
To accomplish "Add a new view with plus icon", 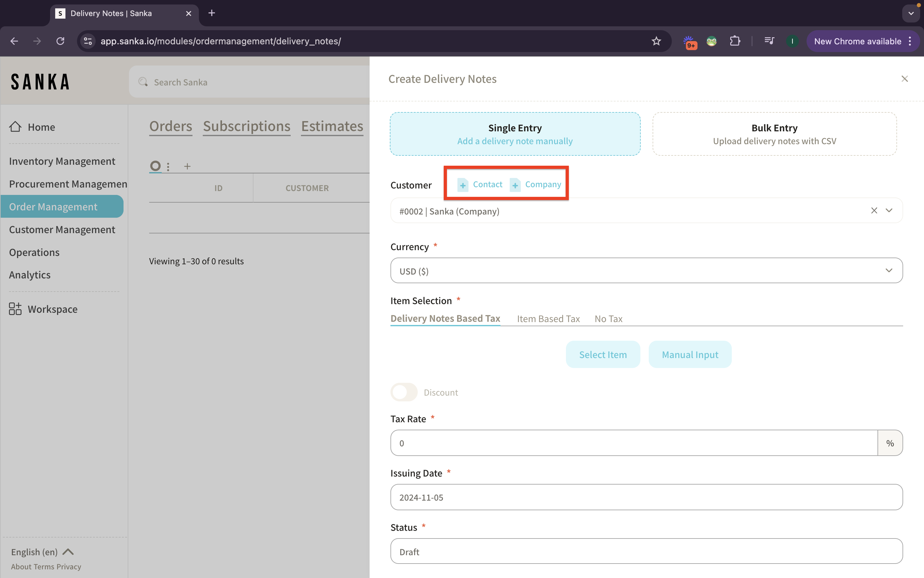I will (187, 166).
